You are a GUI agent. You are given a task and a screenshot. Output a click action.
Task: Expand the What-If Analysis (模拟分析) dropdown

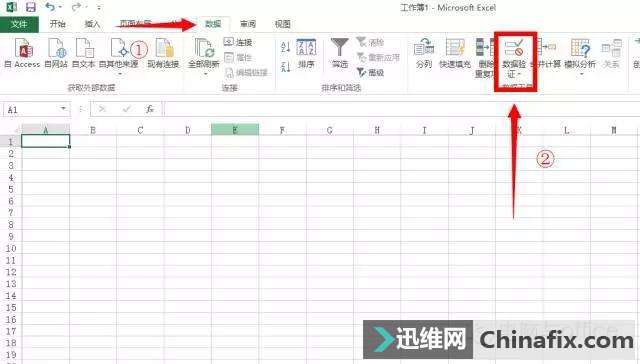(580, 74)
